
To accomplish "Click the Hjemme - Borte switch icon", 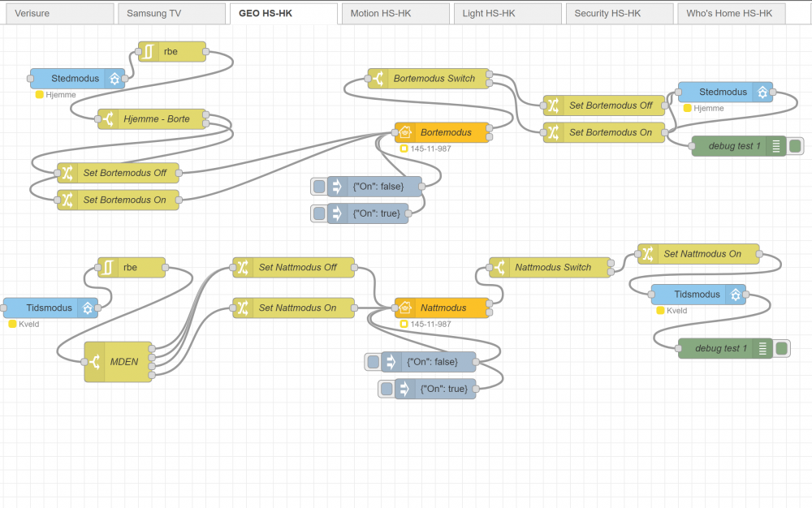I will pos(108,118).
